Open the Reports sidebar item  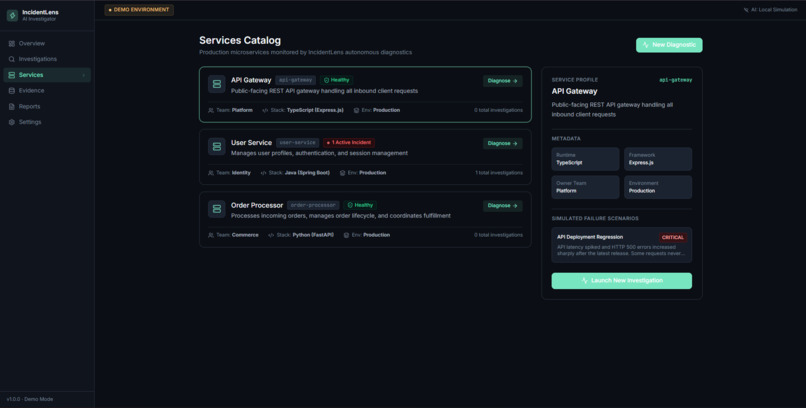coord(47,106)
